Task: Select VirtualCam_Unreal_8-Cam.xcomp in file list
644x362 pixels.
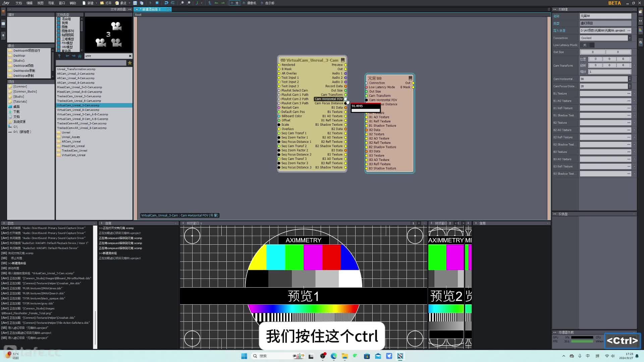Action: click(78, 110)
